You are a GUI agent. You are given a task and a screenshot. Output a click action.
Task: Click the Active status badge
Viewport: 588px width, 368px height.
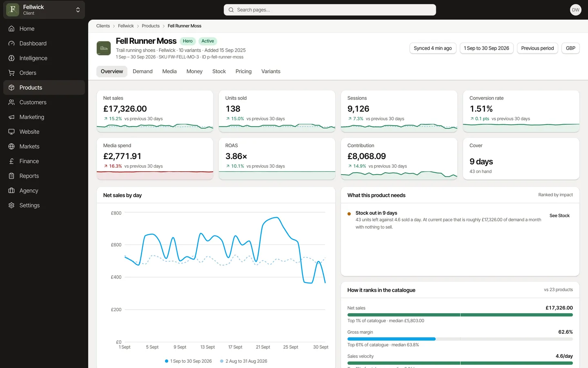[208, 41]
